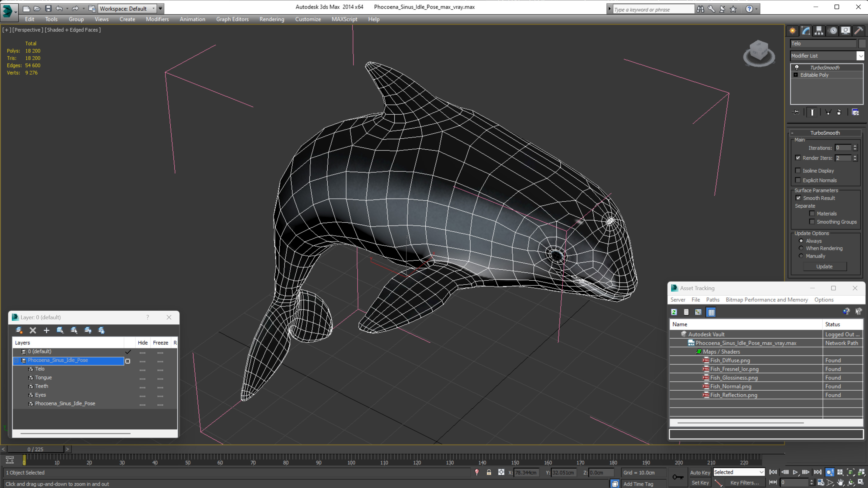The height and width of the screenshot is (488, 868).
Task: Expand the Editable Poly stack entry
Action: click(796, 75)
